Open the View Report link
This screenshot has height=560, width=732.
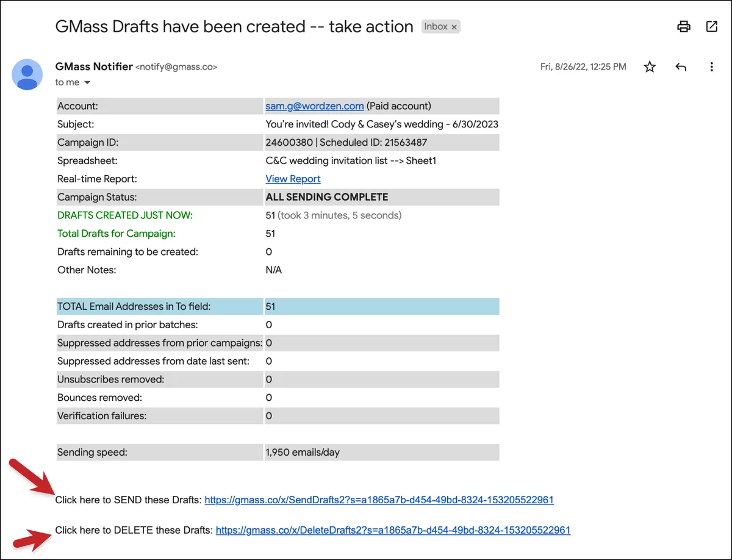tap(293, 179)
